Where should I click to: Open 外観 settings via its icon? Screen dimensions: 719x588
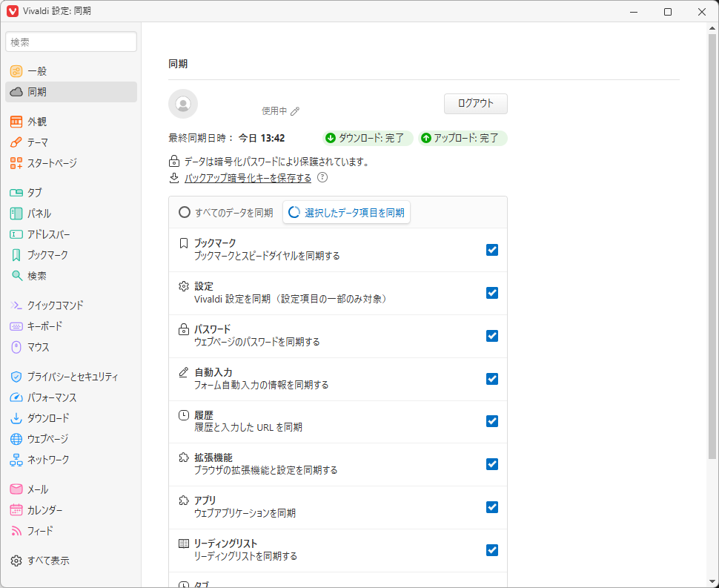click(16, 122)
